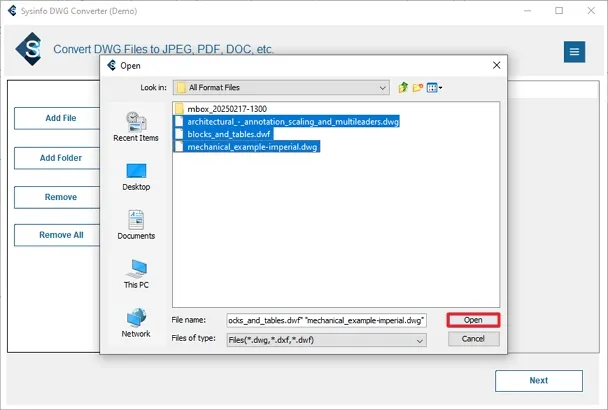Click Remove button in main window
Image resolution: width=608 pixels, height=410 pixels.
57,197
